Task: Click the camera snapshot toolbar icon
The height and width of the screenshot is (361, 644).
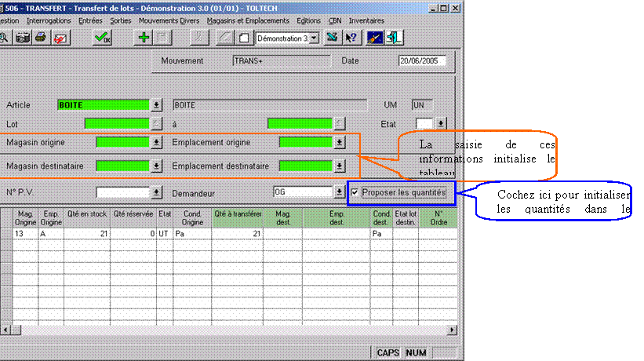Action: (x=23, y=38)
